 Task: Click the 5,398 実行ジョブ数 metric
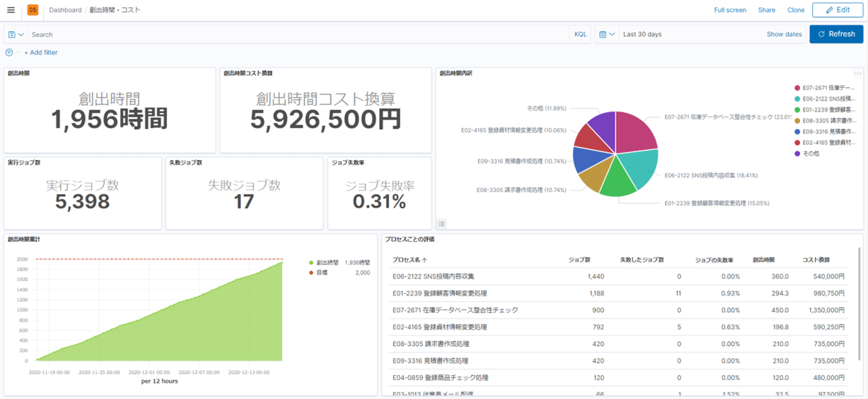(x=82, y=201)
